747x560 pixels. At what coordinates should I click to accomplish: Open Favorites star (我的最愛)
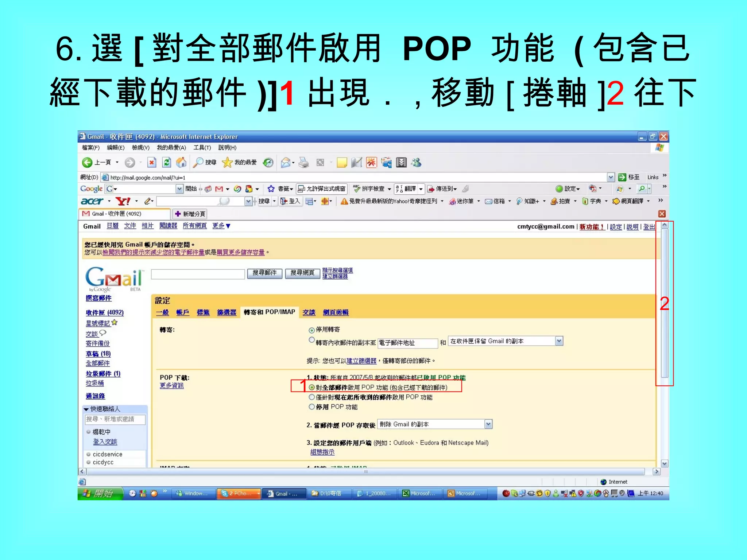227,162
